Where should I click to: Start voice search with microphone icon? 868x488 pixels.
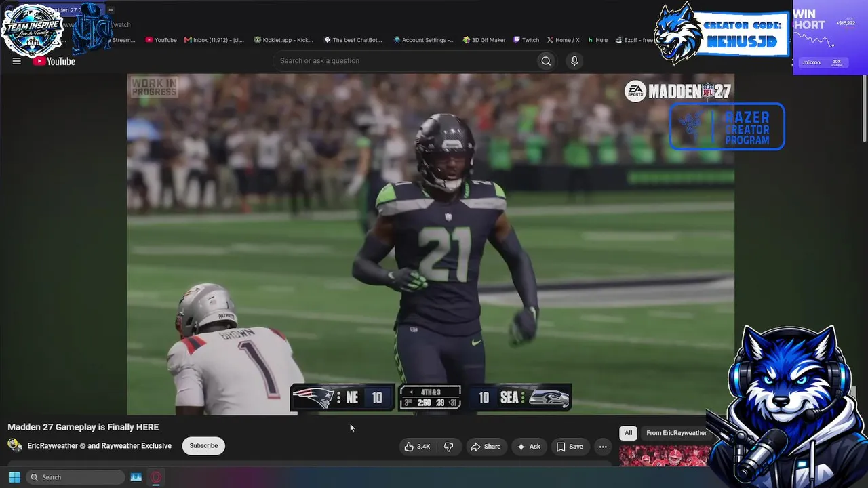pyautogui.click(x=574, y=61)
